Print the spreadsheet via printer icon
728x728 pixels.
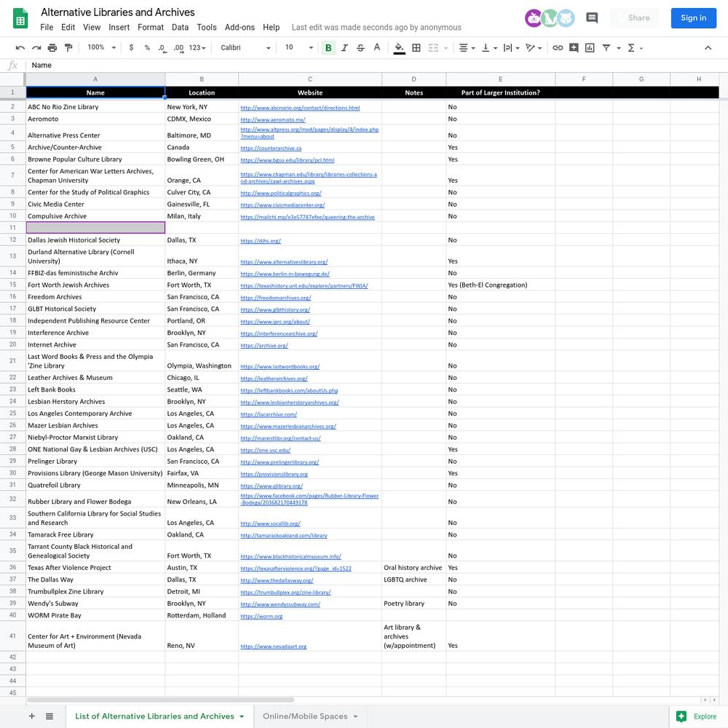(52, 48)
